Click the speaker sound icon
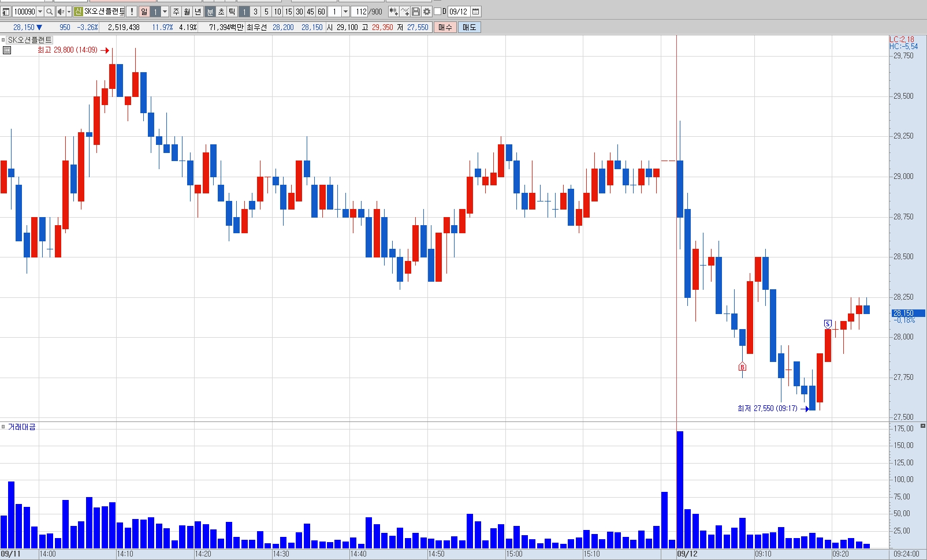This screenshot has height=560, width=927. tap(61, 12)
